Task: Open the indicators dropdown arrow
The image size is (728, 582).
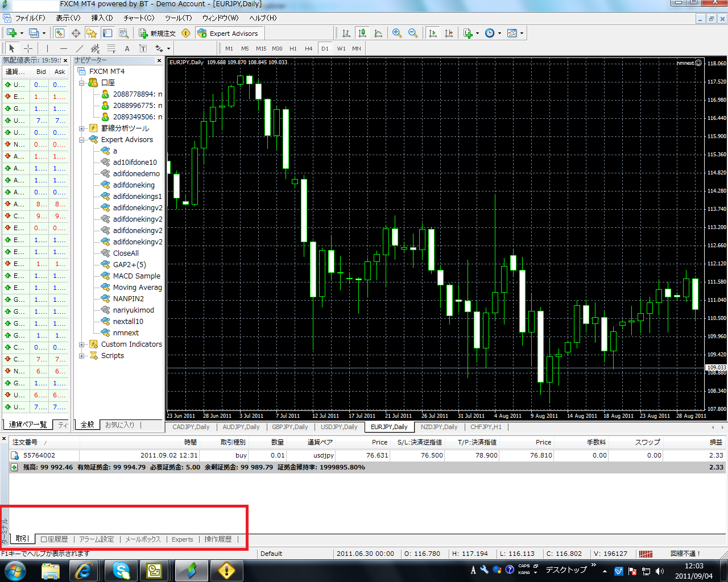Action: coord(477,32)
